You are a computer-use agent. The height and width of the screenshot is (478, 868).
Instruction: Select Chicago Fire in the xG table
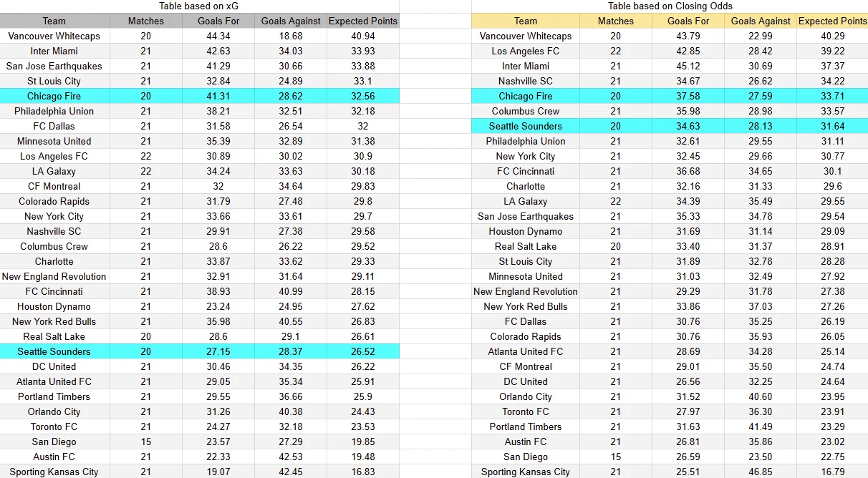[x=54, y=96]
